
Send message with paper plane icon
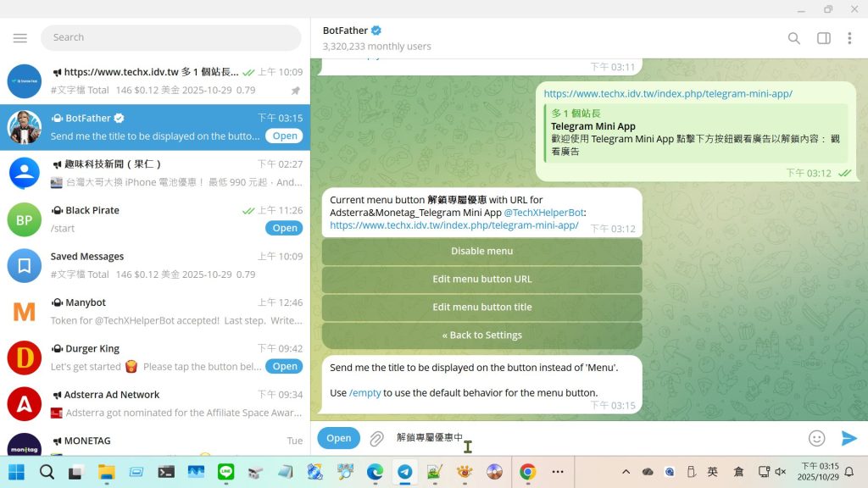click(x=849, y=438)
